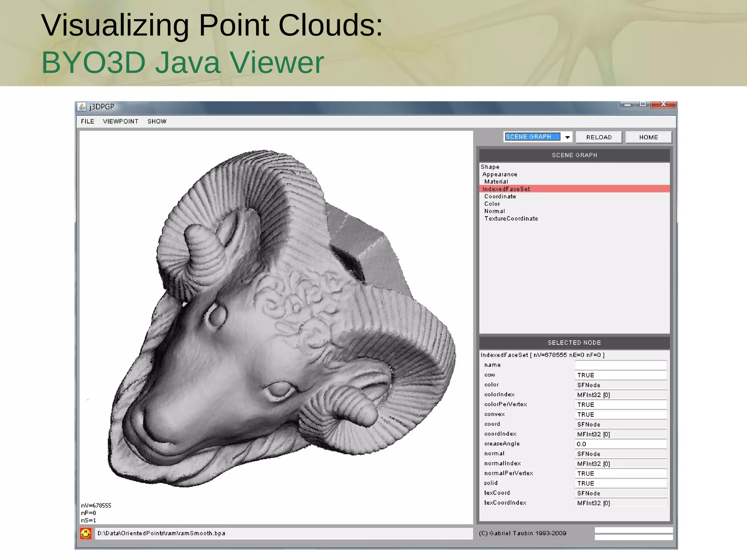Open the SCENE GRAPH dropdown arrow

567,137
